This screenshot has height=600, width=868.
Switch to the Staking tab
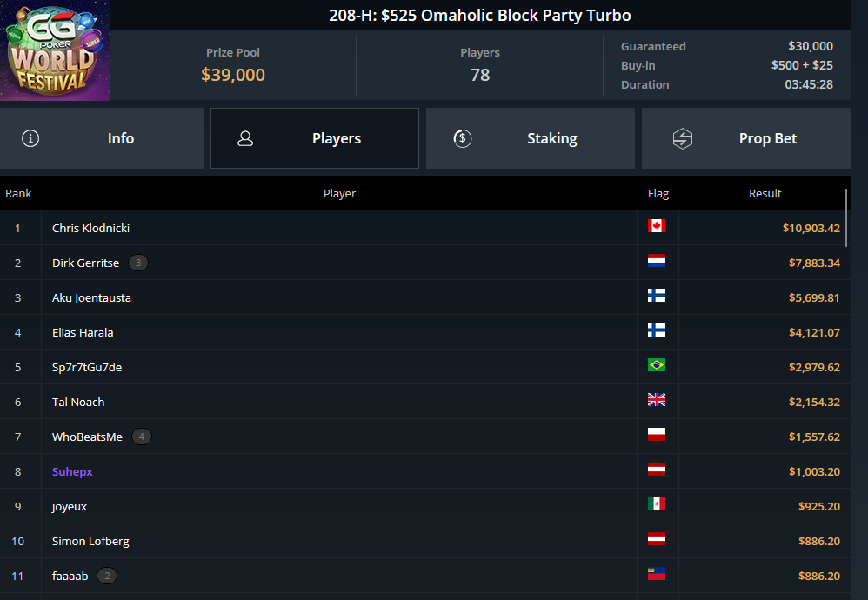coord(531,138)
